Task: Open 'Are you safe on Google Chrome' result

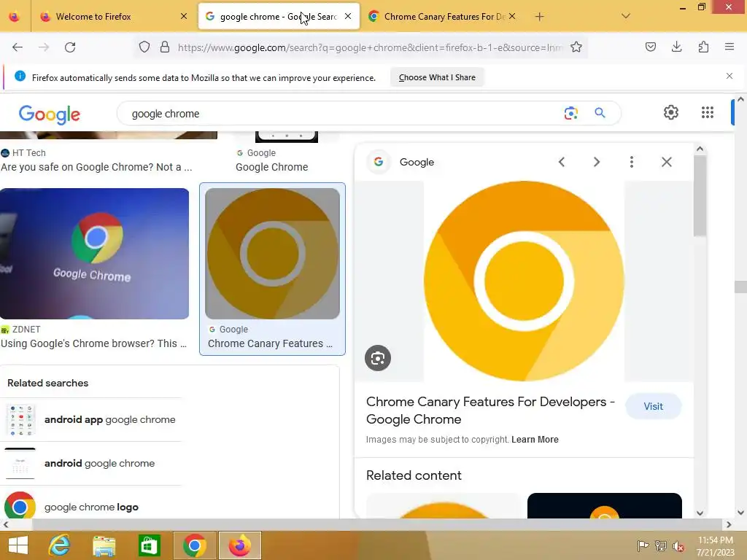Action: [x=96, y=167]
